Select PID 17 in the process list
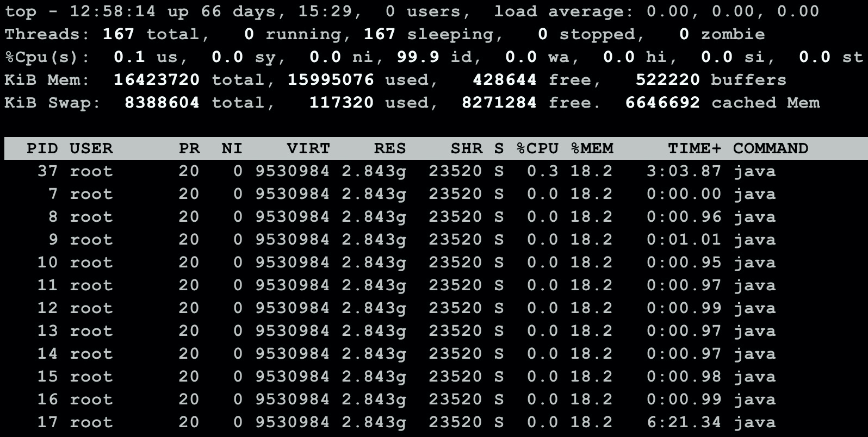Viewport: 868px width, 437px height. click(47, 422)
